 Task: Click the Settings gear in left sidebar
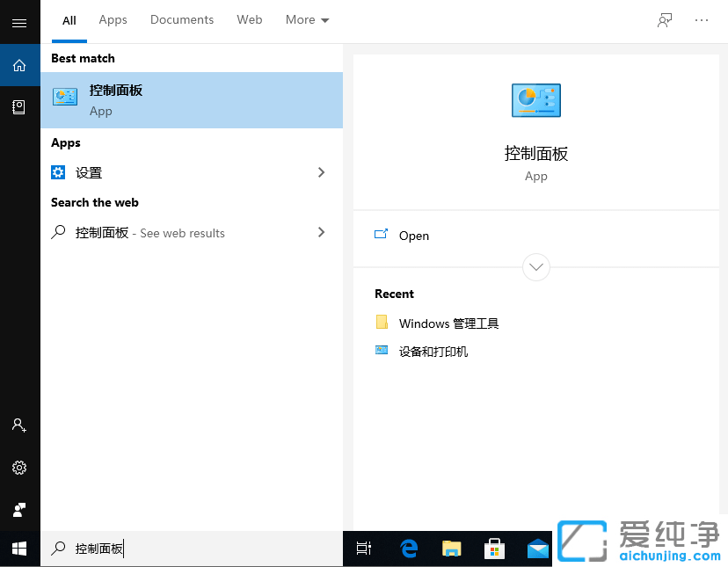point(19,468)
